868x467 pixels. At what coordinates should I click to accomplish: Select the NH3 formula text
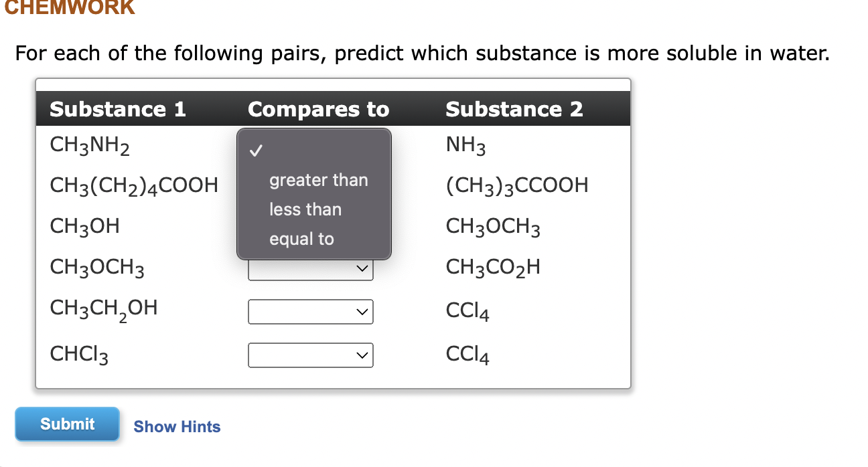pyautogui.click(x=465, y=145)
